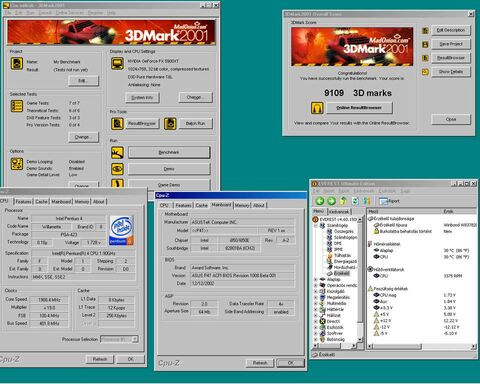Click the EVEREST icon right of refresh
Screen dimensions: 480x384
(367, 201)
